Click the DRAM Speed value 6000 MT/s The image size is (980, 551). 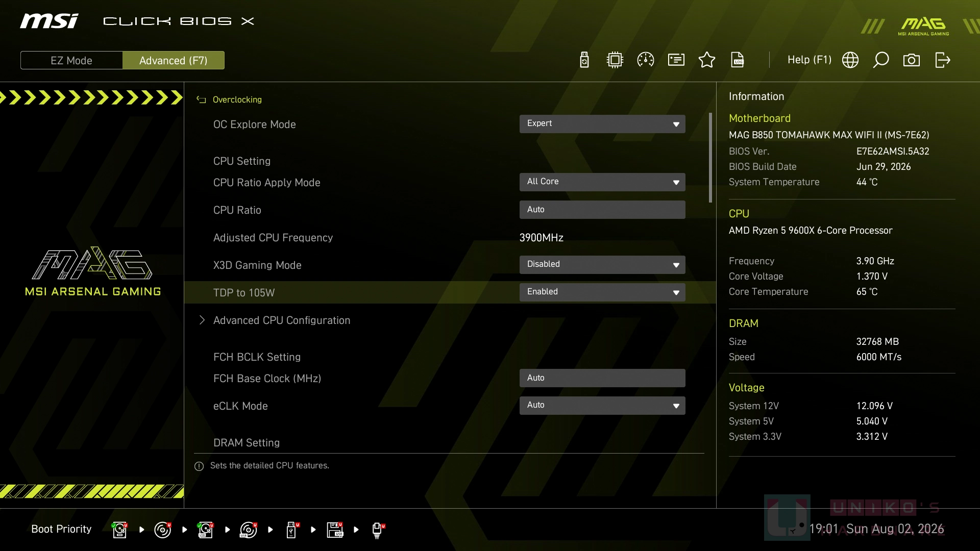click(x=879, y=357)
